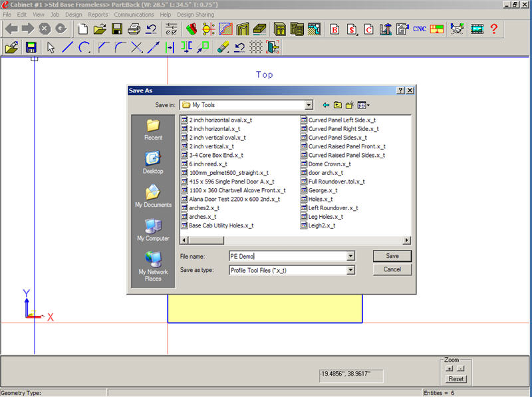This screenshot has height=397, width=532.
Task: Select the eraser tool
Action: (223, 47)
